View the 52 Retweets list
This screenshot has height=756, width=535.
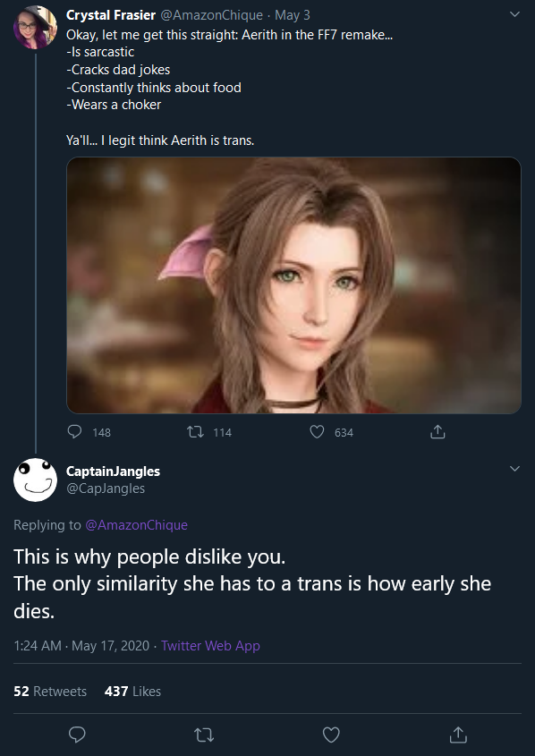50,692
